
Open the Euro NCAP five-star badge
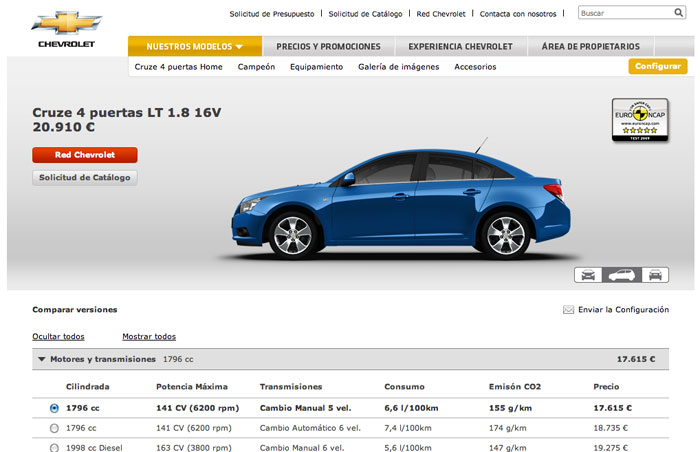[x=640, y=120]
